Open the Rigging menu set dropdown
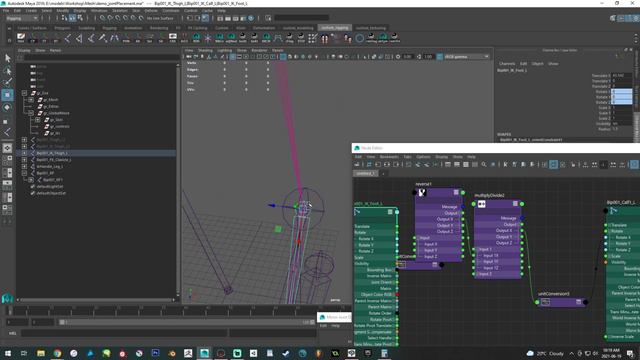 (x=22, y=18)
